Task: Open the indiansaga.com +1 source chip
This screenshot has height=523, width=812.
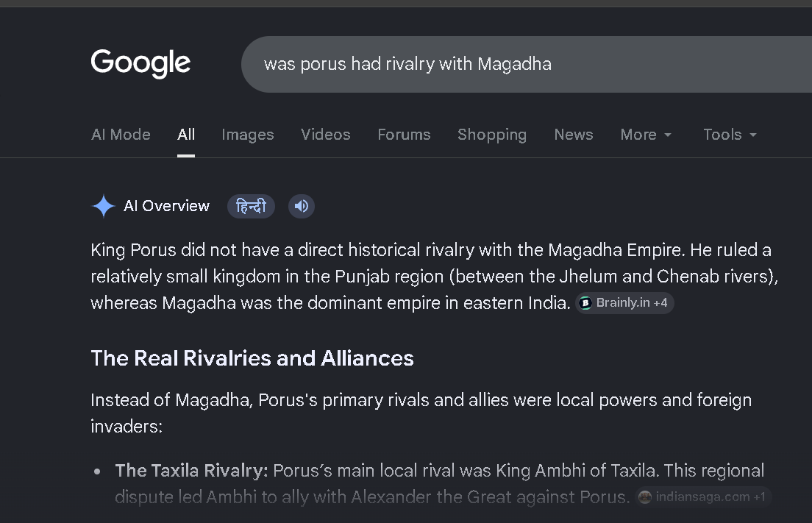Action: click(x=703, y=497)
